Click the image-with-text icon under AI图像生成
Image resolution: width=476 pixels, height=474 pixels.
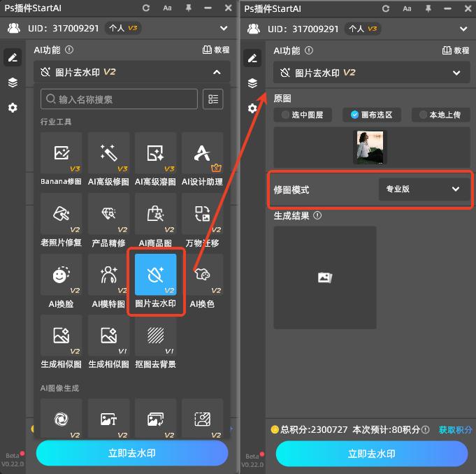108,419
